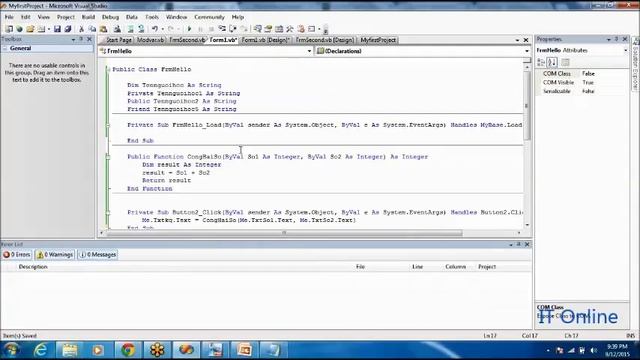Switch to the Modvar.vb tab
Screen dimensions: 640x360
tap(150, 40)
